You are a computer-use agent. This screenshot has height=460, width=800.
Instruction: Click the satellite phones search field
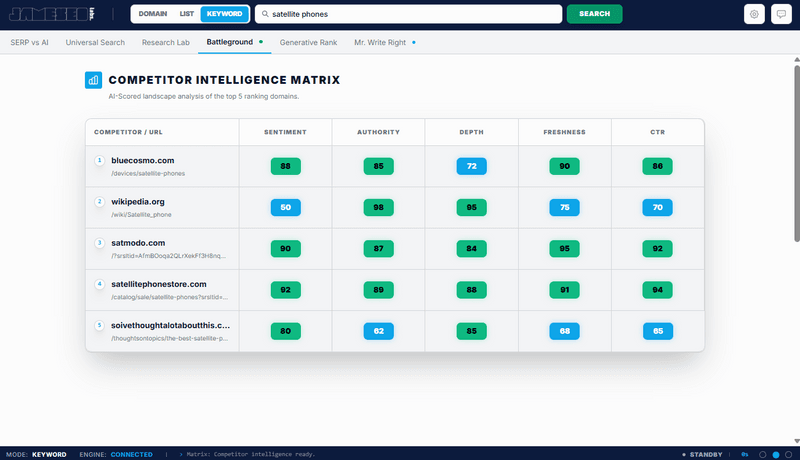pos(409,14)
